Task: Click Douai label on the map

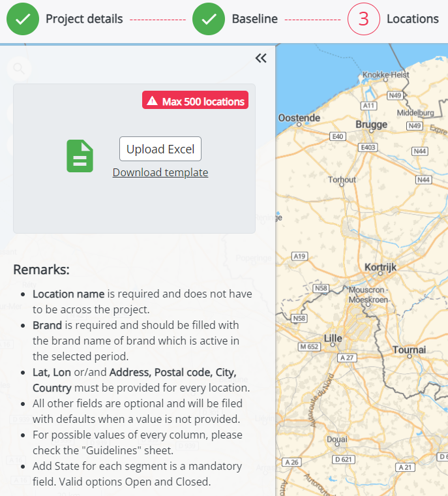Action: (x=336, y=439)
